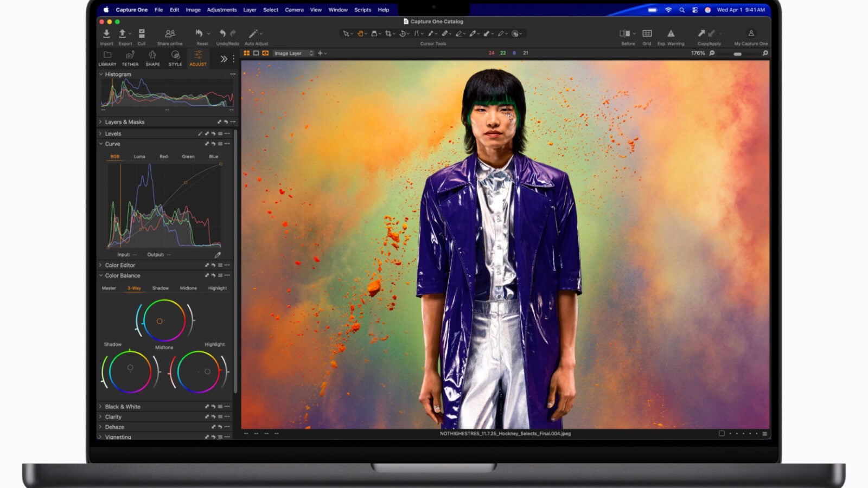Toggle the Exp. Warning indicator
This screenshot has height=488, width=868.
click(x=671, y=34)
